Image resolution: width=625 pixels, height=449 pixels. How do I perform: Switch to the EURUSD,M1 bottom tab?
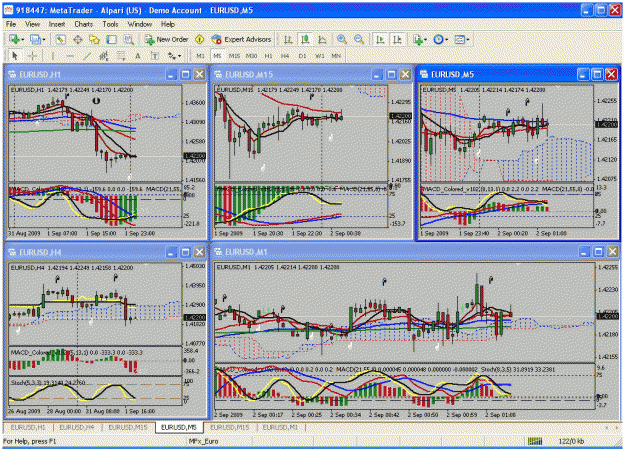click(280, 427)
